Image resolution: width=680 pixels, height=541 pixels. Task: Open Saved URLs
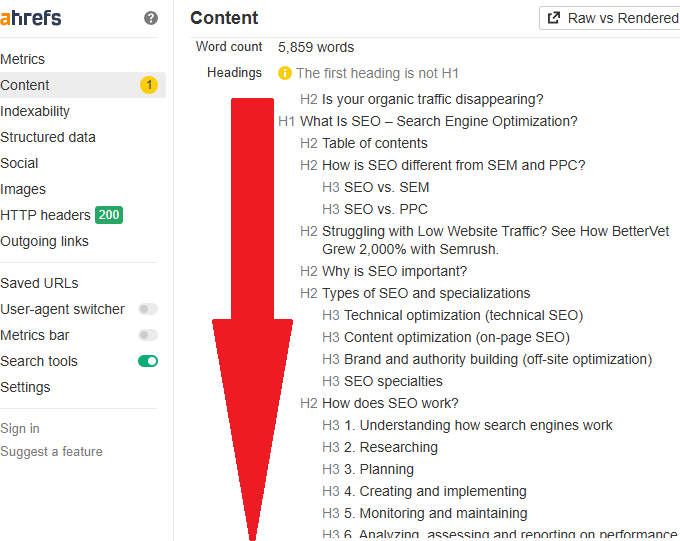[x=39, y=283]
